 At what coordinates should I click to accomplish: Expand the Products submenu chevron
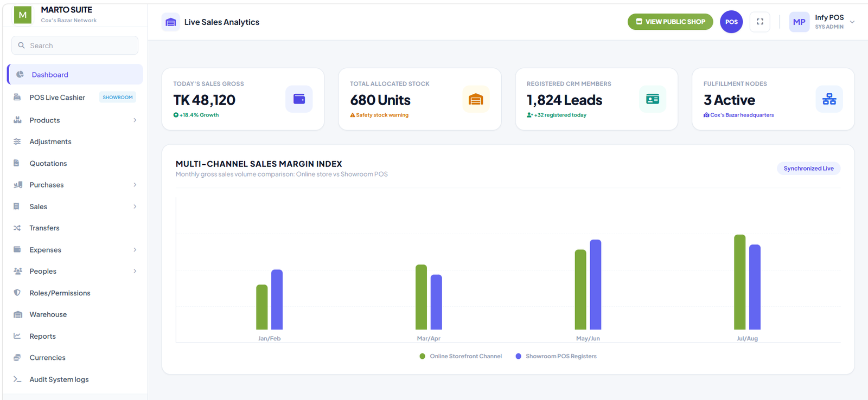[x=135, y=120]
